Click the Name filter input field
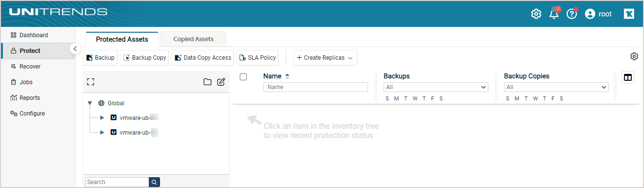The image size is (644, 188). (x=316, y=87)
